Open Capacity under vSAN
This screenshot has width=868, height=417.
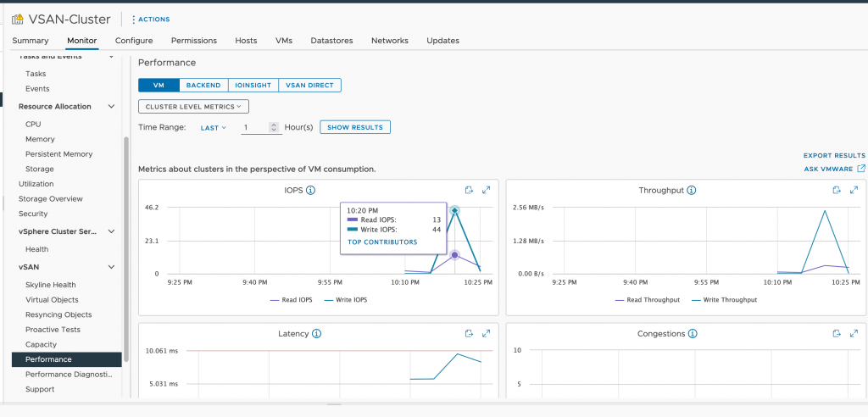point(41,344)
